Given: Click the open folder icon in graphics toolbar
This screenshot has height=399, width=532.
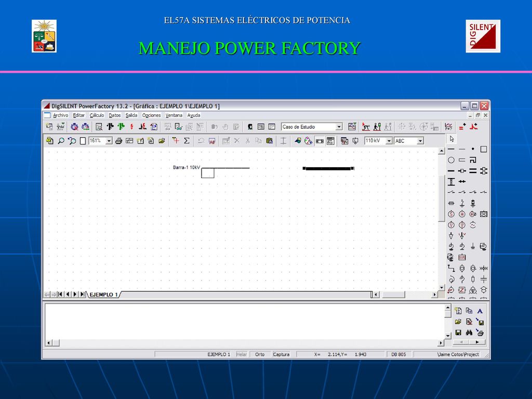Looking at the screenshot, I should [162, 141].
